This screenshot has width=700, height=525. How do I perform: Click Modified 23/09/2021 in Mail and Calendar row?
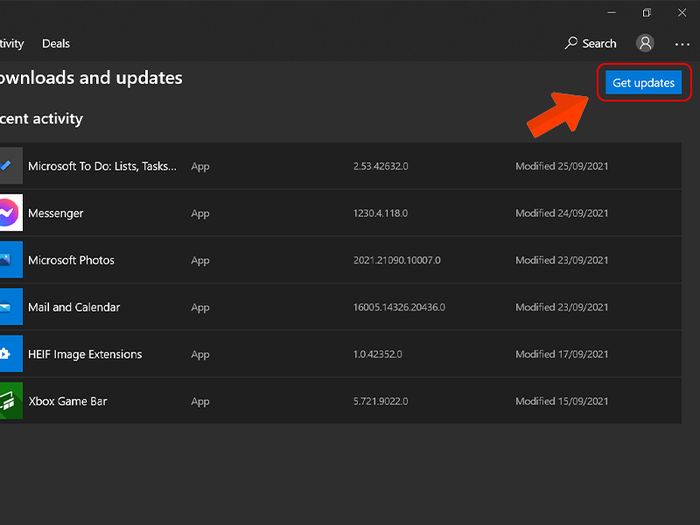tap(562, 307)
